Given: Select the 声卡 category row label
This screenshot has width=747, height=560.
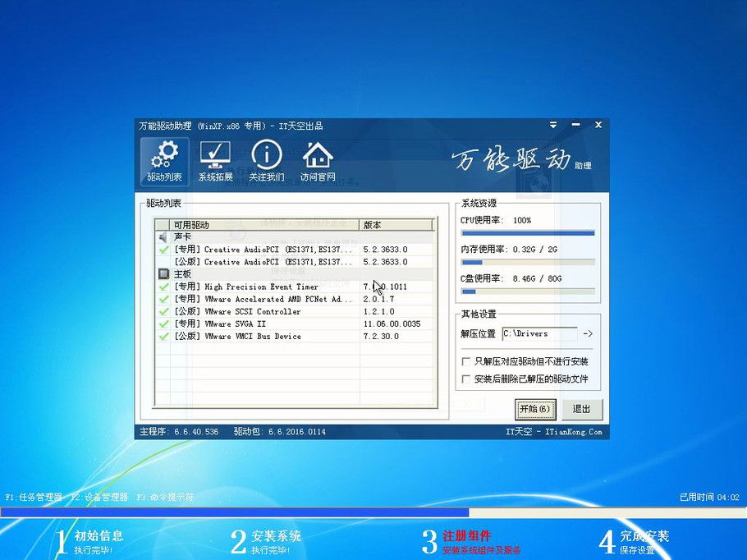Looking at the screenshot, I should 182,236.
